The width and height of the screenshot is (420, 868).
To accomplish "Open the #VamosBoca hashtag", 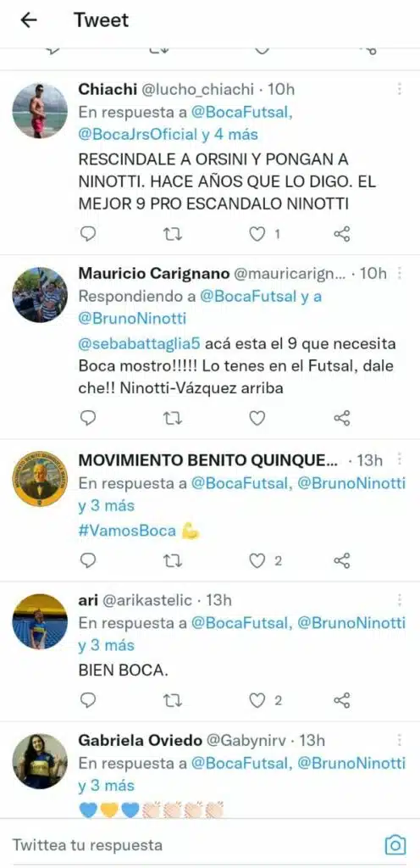I will click(127, 531).
